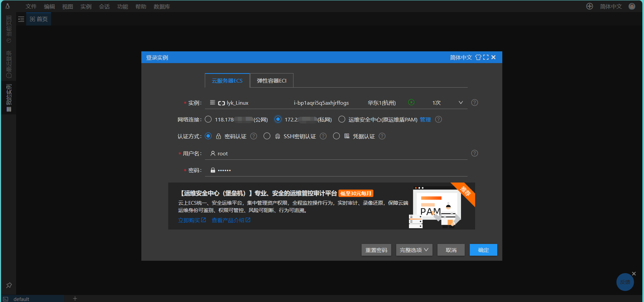This screenshot has width=644, height=302.
Task: Click the terminal icon on the default tab
Action: 6,299
